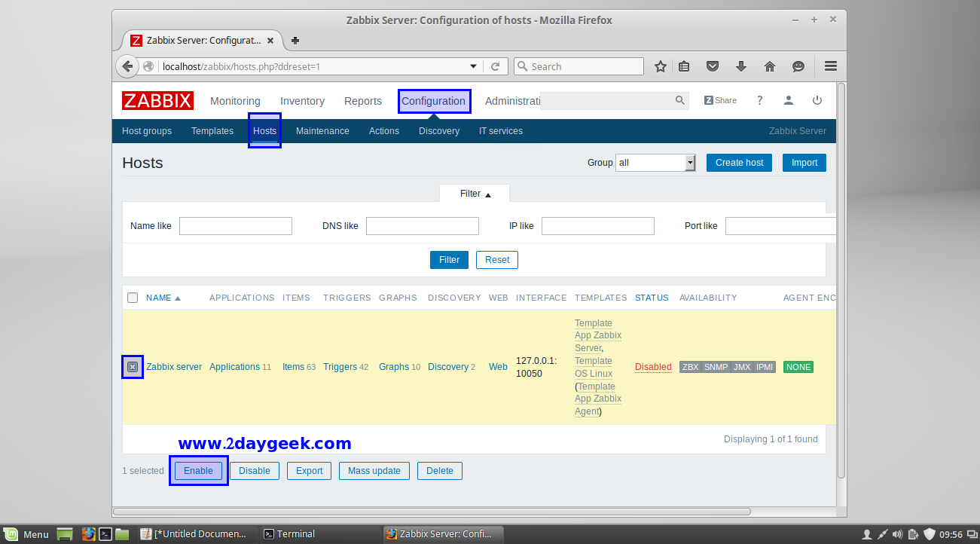980x544 pixels.
Task: Click the Name like input field
Action: [x=236, y=226]
